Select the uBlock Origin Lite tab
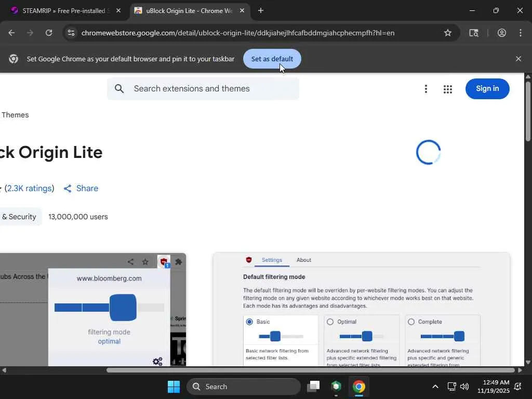 coord(190,10)
